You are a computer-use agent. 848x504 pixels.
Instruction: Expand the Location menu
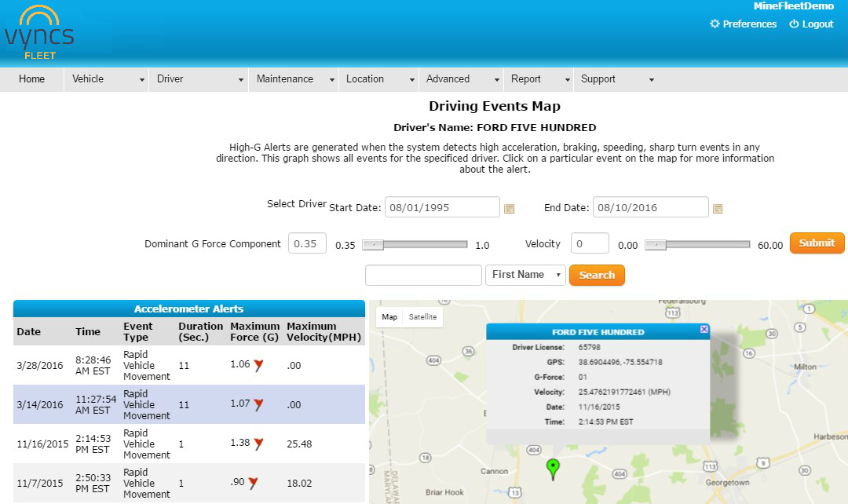378,79
